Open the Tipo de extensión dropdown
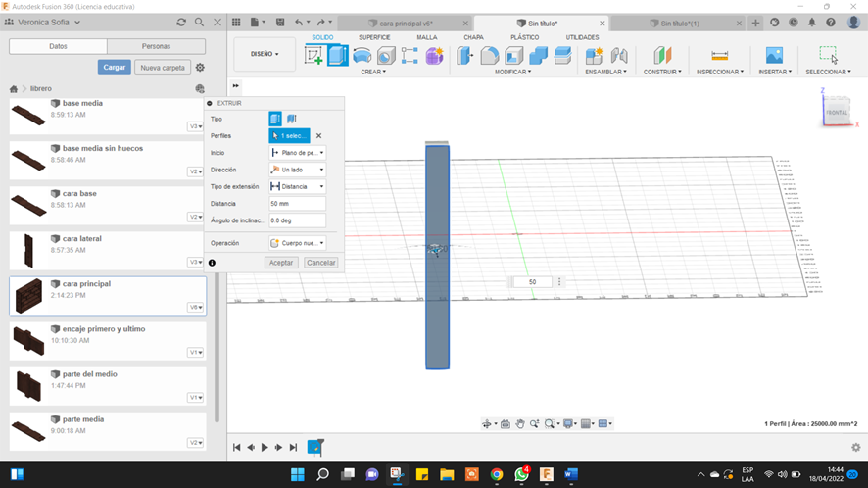 point(297,186)
